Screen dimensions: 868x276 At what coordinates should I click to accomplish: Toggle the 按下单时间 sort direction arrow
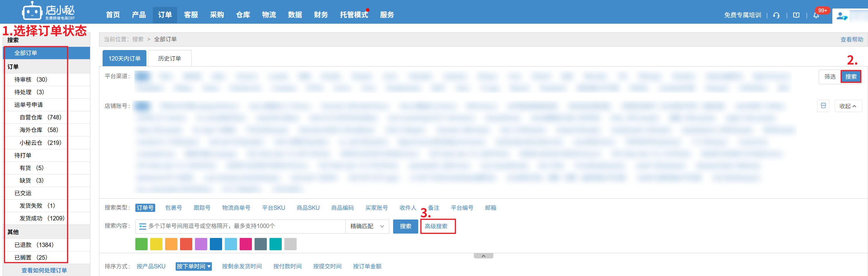209,266
